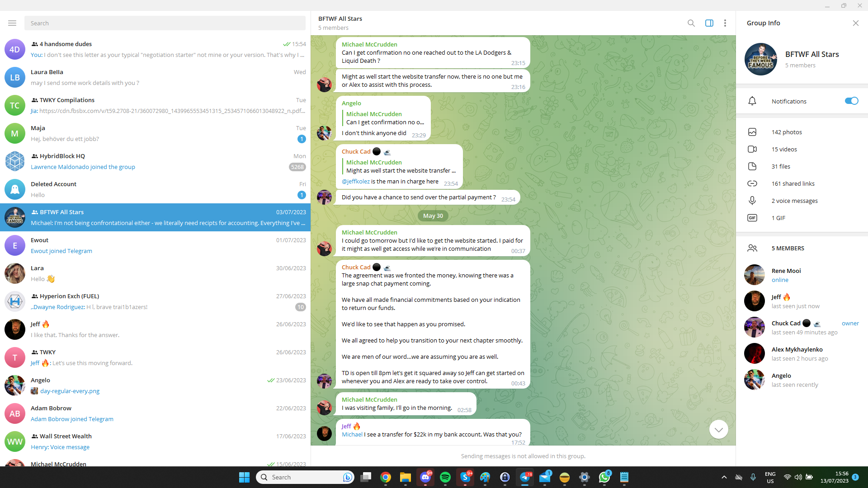
Task: Open the hamburger main menu
Action: pos(12,23)
